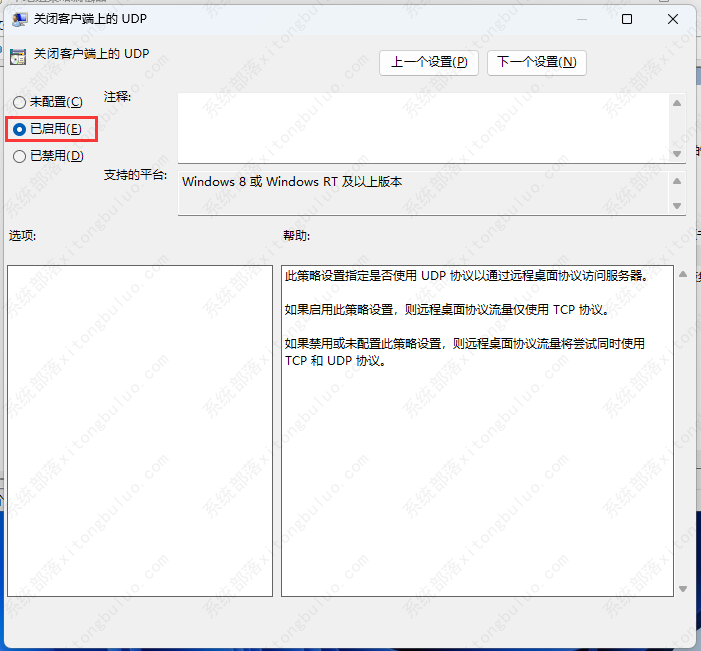
Task: Click the up arrow of the 帮助 scrollbar
Action: [683, 274]
